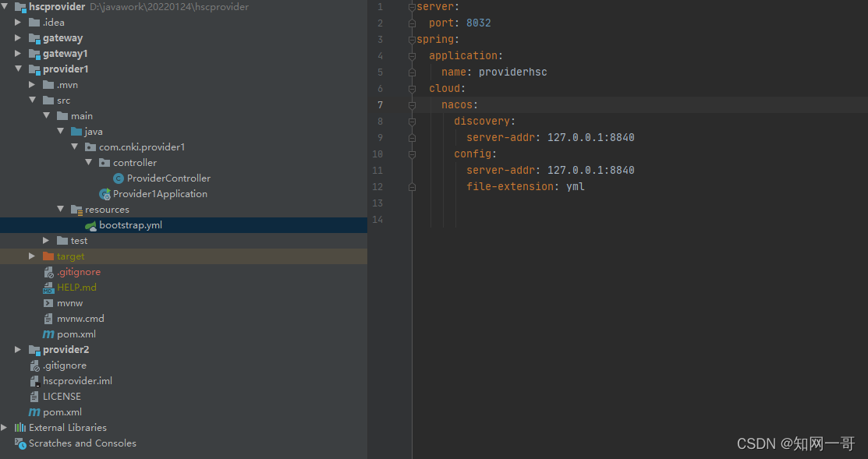Collapse the com.cnki.provider1 package arrow

(75, 147)
